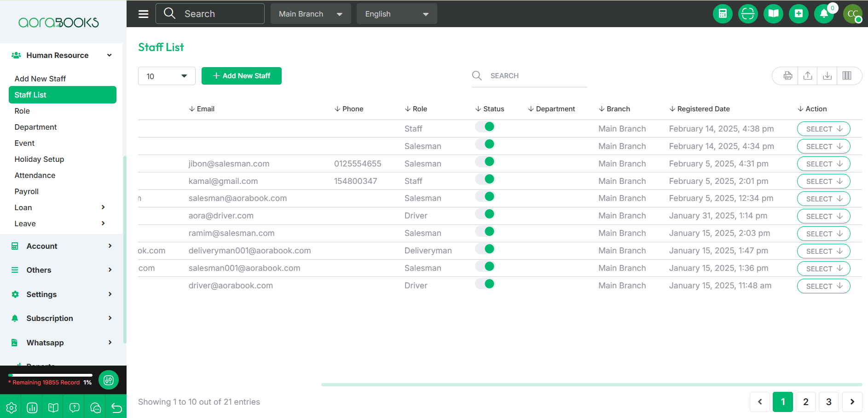Viewport: 868px width, 418px height.
Task: Click the settings gear in bottom bar
Action: (x=11, y=407)
